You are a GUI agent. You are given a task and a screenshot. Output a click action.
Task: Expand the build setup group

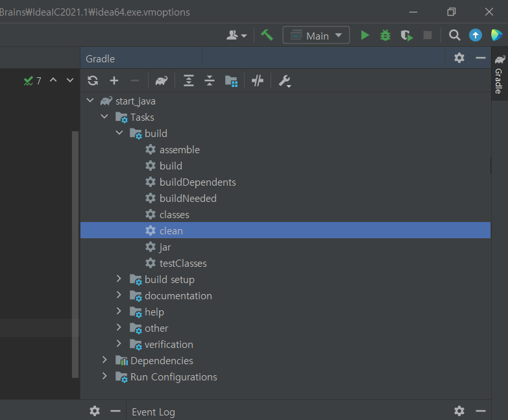click(119, 278)
